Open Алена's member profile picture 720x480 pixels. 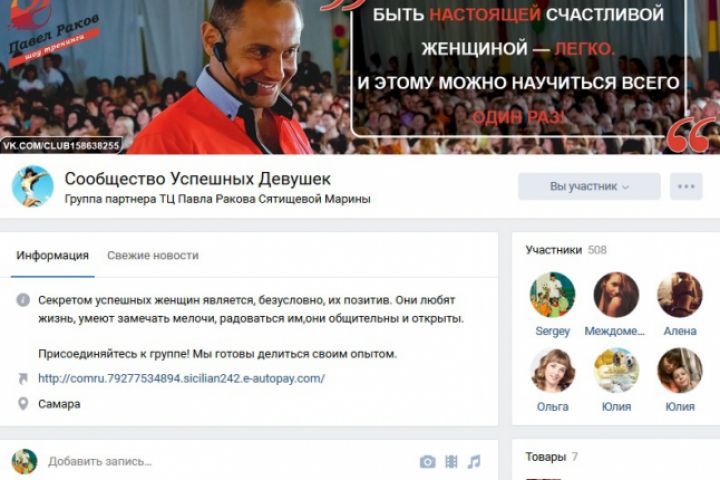pos(680,295)
